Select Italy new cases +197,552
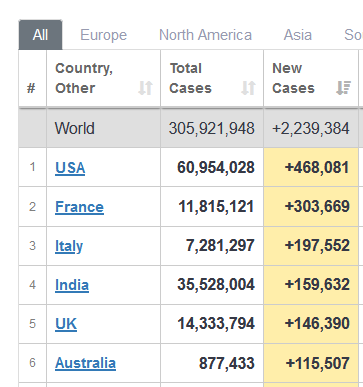This screenshot has width=363, height=387. tap(317, 245)
